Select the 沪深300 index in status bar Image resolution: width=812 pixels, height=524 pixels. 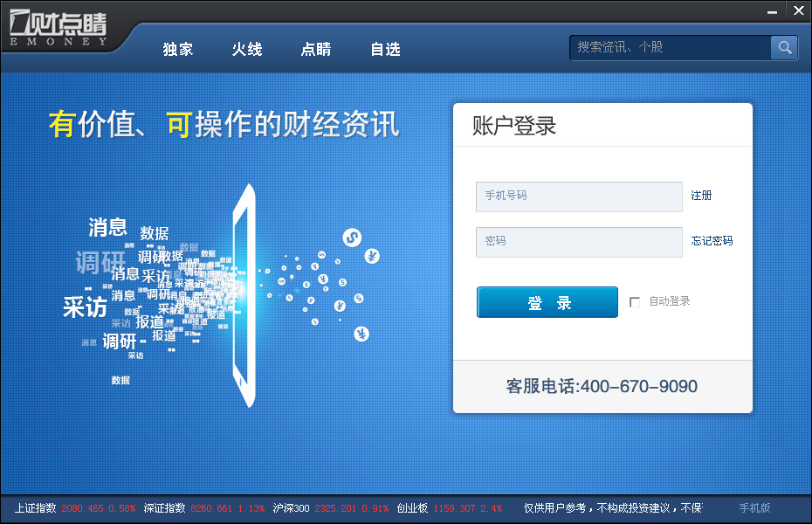(289, 508)
